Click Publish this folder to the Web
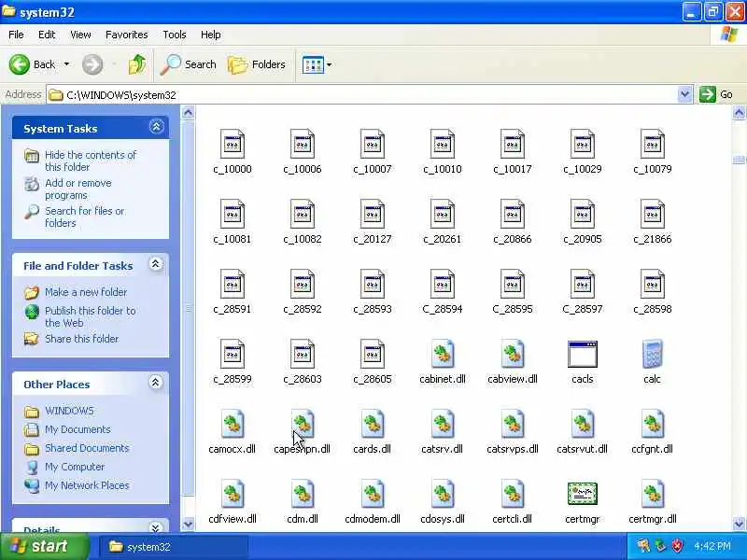Screen dimensions: 747x560 tap(90, 316)
